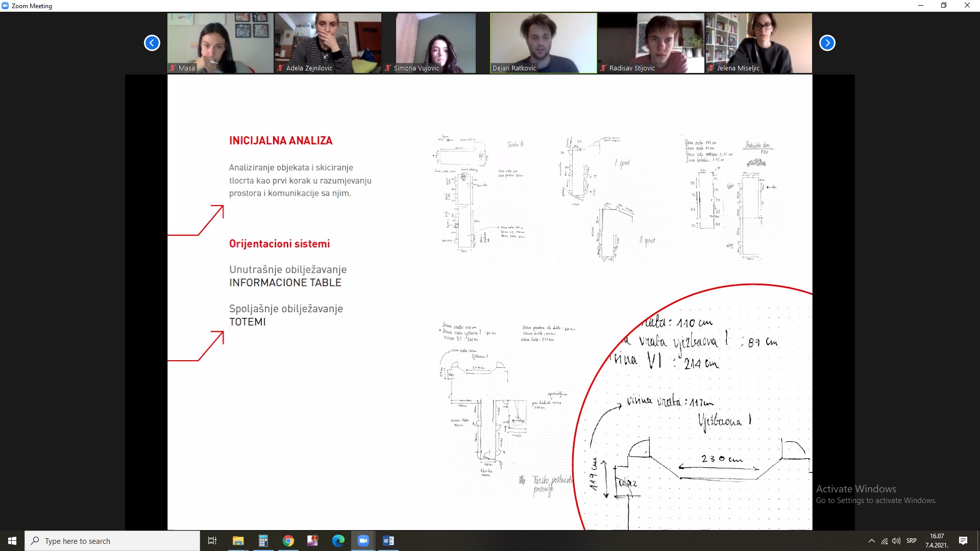Click the TOTEMI text
This screenshot has width=980, height=551.
point(248,322)
